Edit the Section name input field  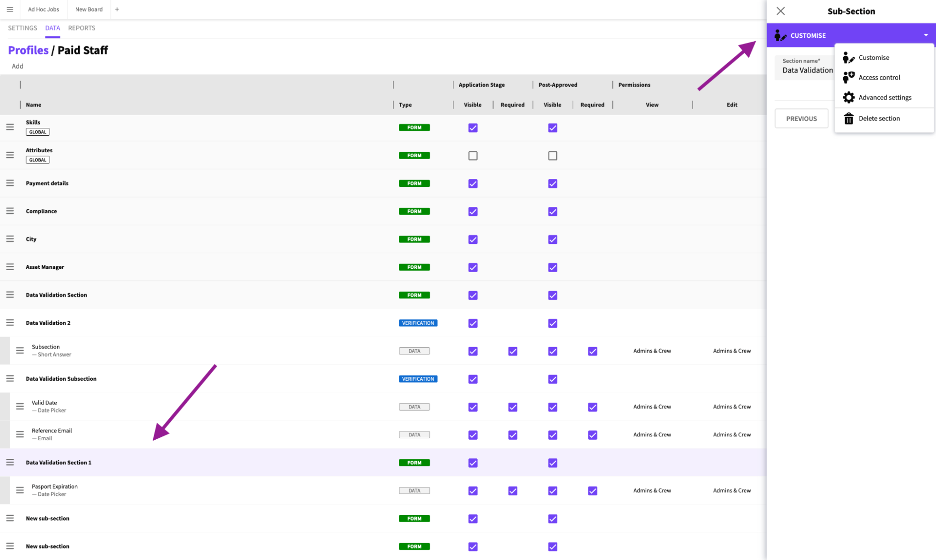[804, 67]
